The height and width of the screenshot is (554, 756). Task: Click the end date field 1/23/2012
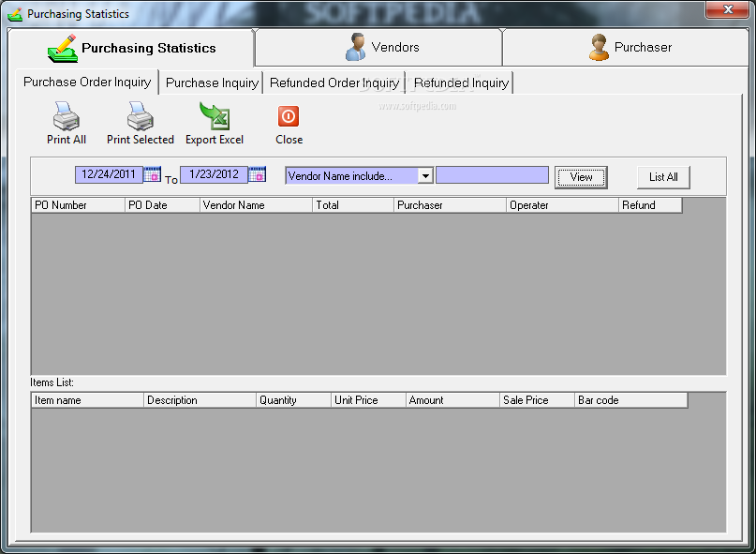[215, 174]
